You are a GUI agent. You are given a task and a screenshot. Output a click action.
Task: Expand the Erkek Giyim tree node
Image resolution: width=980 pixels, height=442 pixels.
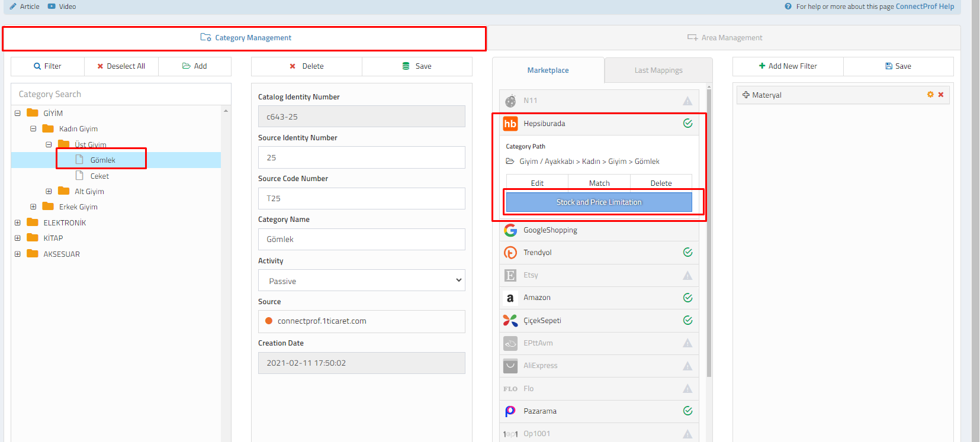pos(33,207)
